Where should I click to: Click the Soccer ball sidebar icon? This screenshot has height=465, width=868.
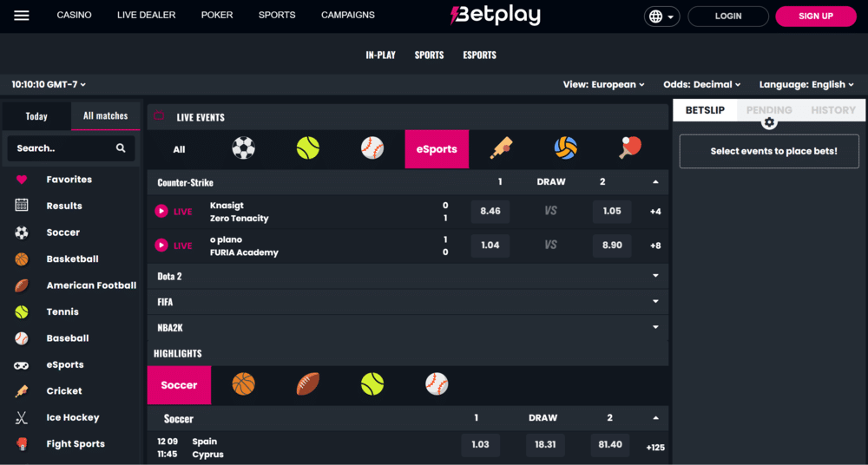coord(22,232)
